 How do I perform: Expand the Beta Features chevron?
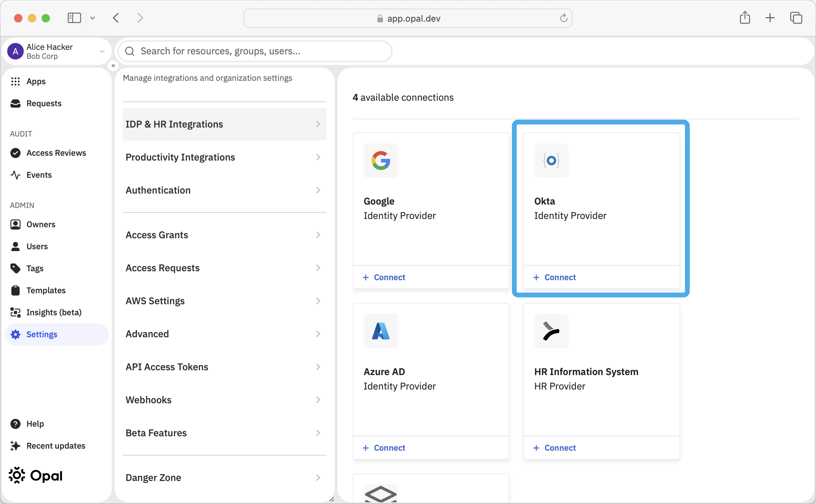coord(318,433)
